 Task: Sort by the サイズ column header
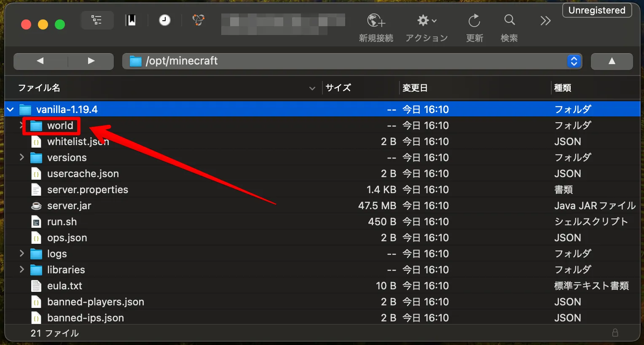[x=338, y=88]
